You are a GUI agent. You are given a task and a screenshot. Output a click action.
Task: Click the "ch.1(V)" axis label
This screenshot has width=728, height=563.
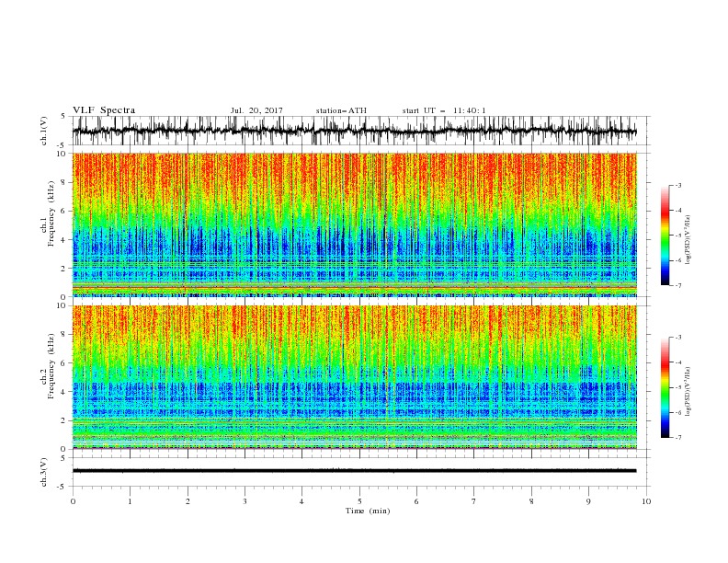click(x=44, y=131)
